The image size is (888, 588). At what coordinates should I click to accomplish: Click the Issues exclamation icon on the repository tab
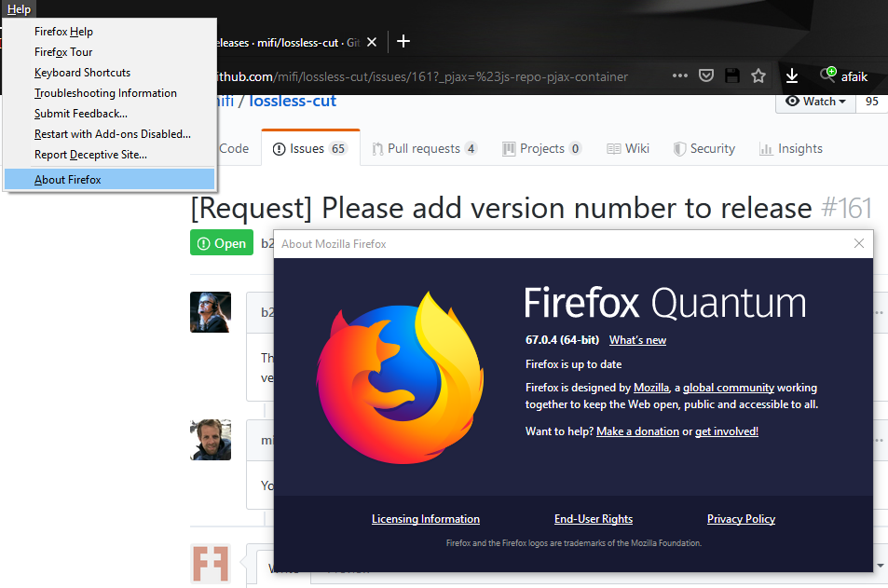(278, 147)
